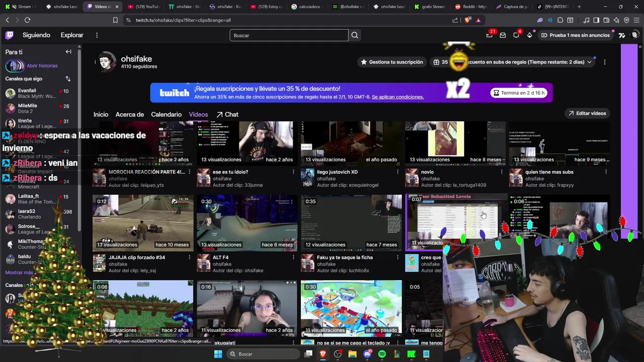
Task: Click the browser address bar URL
Action: click(183, 20)
